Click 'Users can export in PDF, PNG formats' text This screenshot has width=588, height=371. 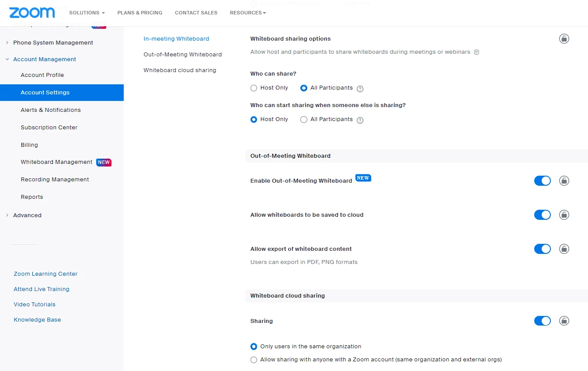pyautogui.click(x=304, y=262)
